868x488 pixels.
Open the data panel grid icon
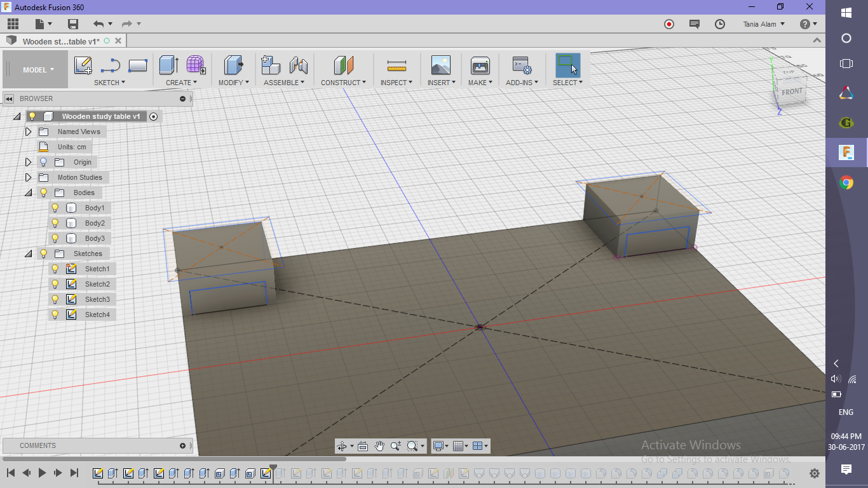tap(13, 24)
